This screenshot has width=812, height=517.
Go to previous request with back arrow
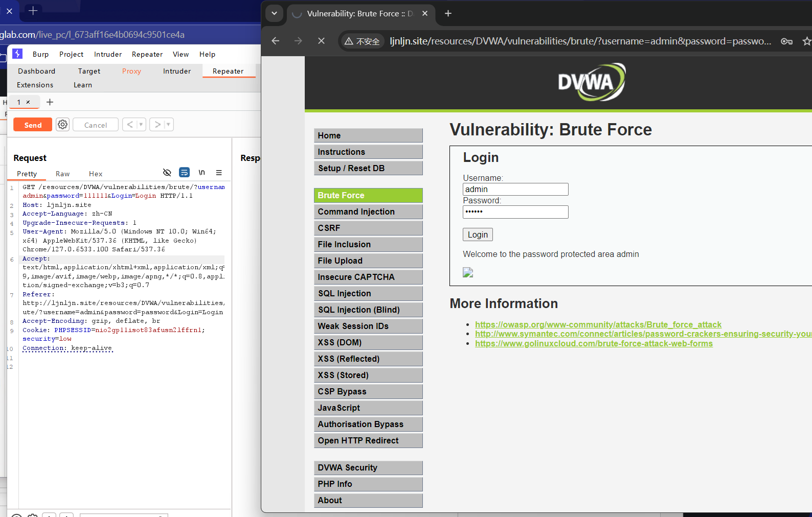click(x=130, y=124)
